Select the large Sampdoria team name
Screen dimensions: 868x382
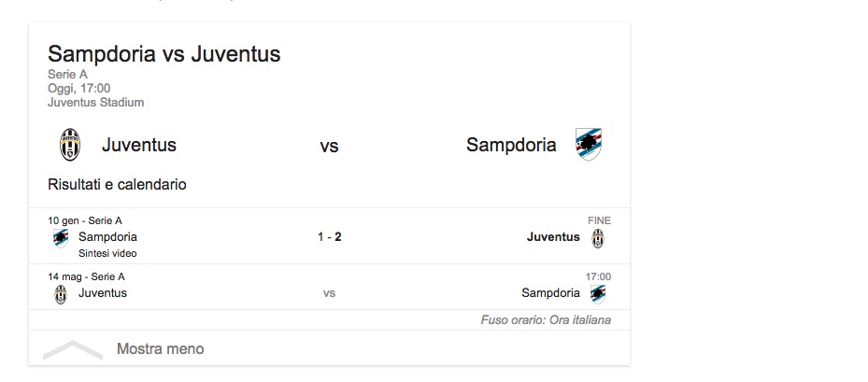tap(511, 145)
